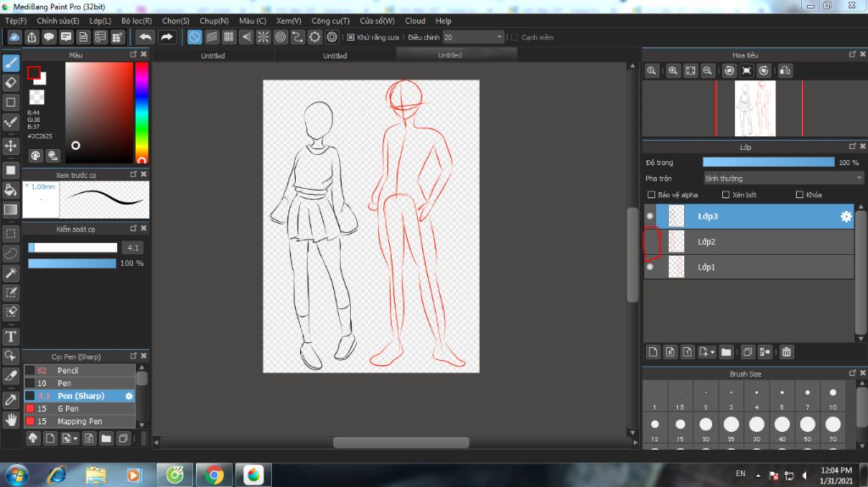Screen dimensions: 868x487
Task: Click the Undo arrow in toolbar
Action: click(x=146, y=37)
